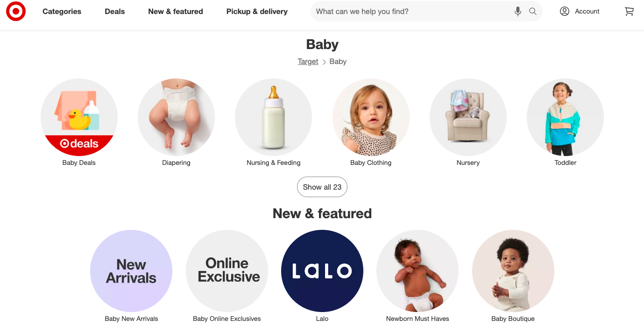View the Toddler category image
The width and height of the screenshot is (644, 327).
[x=565, y=117]
